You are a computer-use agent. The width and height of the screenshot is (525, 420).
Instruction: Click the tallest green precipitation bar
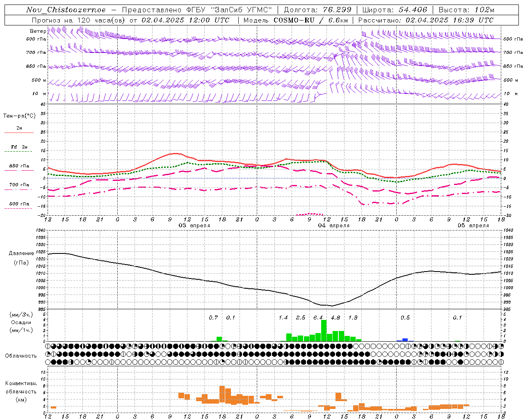[x=324, y=331]
